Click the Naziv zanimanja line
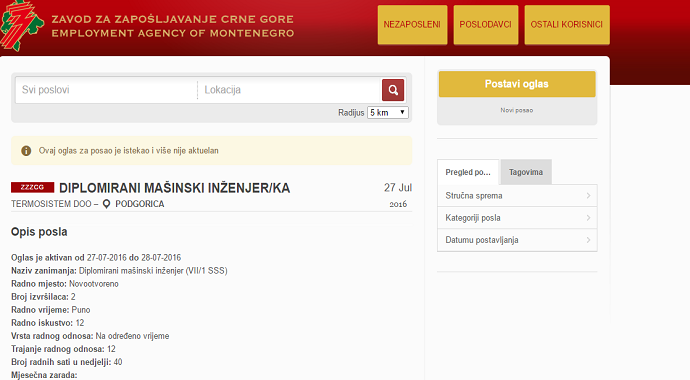The image size is (690, 380). (x=119, y=271)
